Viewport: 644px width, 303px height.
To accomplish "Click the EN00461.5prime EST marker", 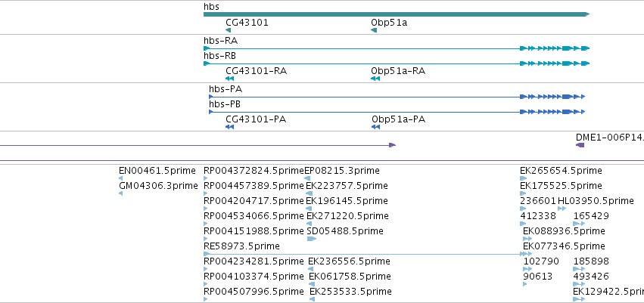I will tap(121, 178).
